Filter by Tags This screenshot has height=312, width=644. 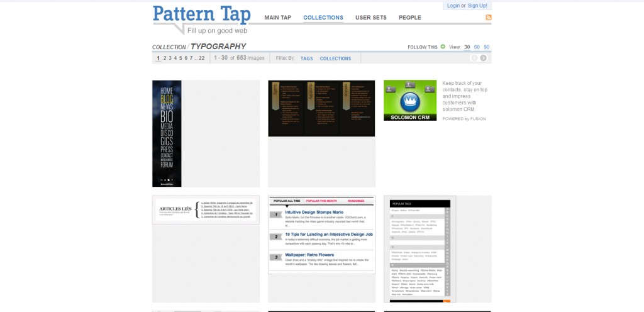[x=306, y=58]
